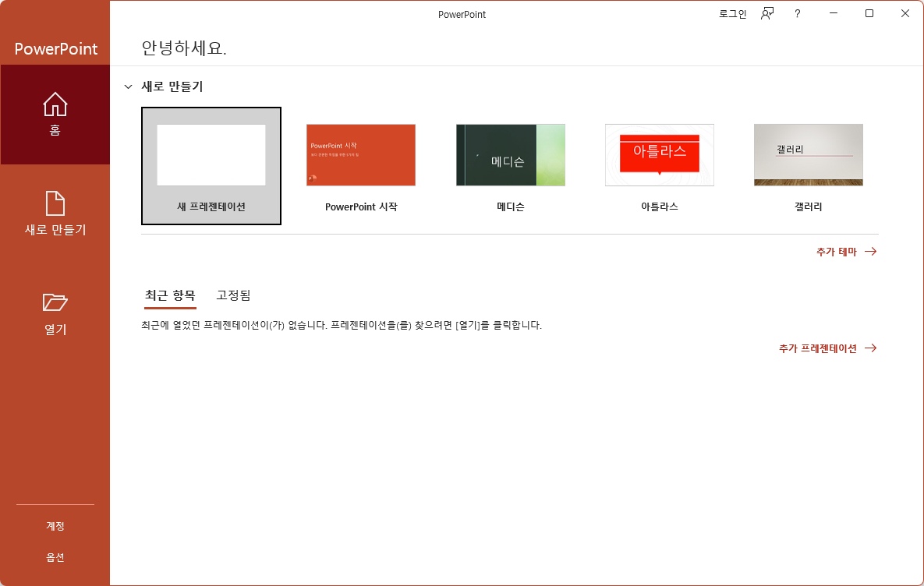Select the 새 프레젠테이션 blank thumbnail

[x=211, y=155]
